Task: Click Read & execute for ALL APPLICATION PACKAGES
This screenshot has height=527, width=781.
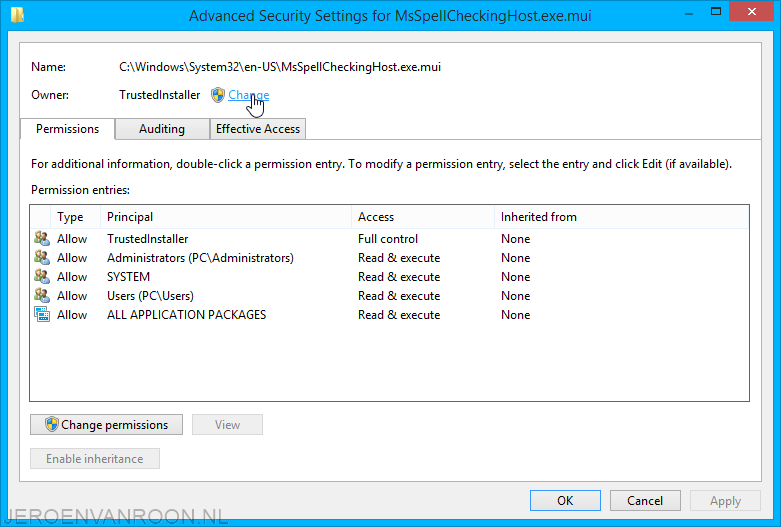Action: point(399,314)
